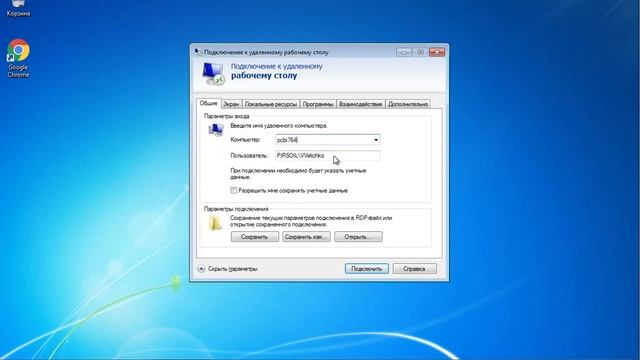Open the Компьютер dropdown arrow

tap(376, 140)
